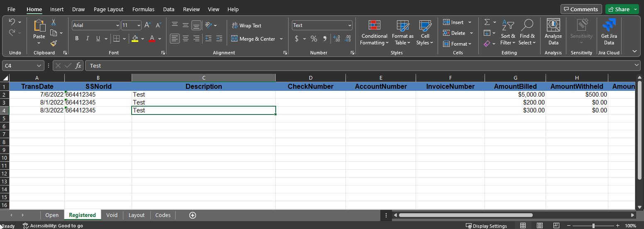The width and height of the screenshot is (644, 229).
Task: Click Insert cells button
Action: pos(453,22)
